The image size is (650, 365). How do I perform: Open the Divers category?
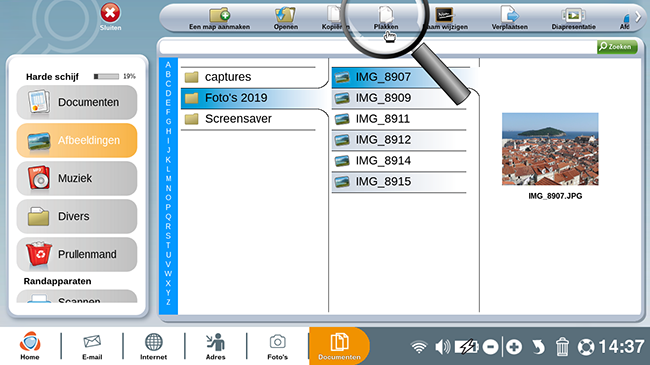(x=77, y=217)
